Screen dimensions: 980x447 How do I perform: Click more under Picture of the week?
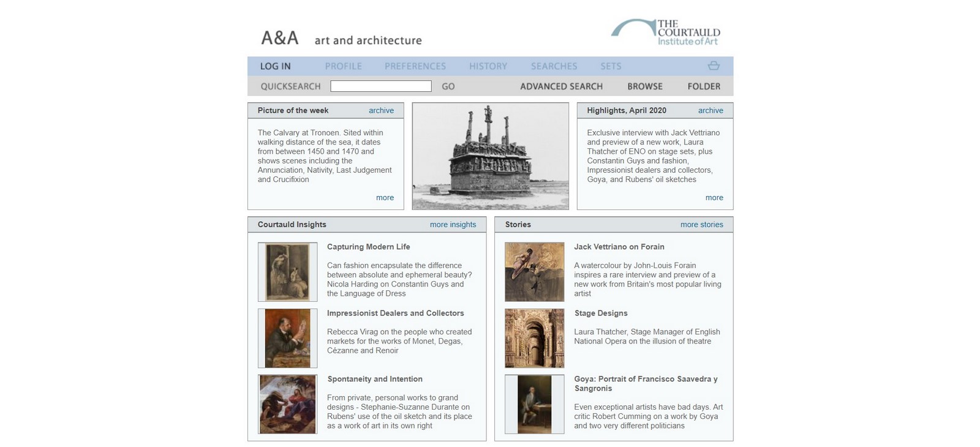(x=385, y=198)
